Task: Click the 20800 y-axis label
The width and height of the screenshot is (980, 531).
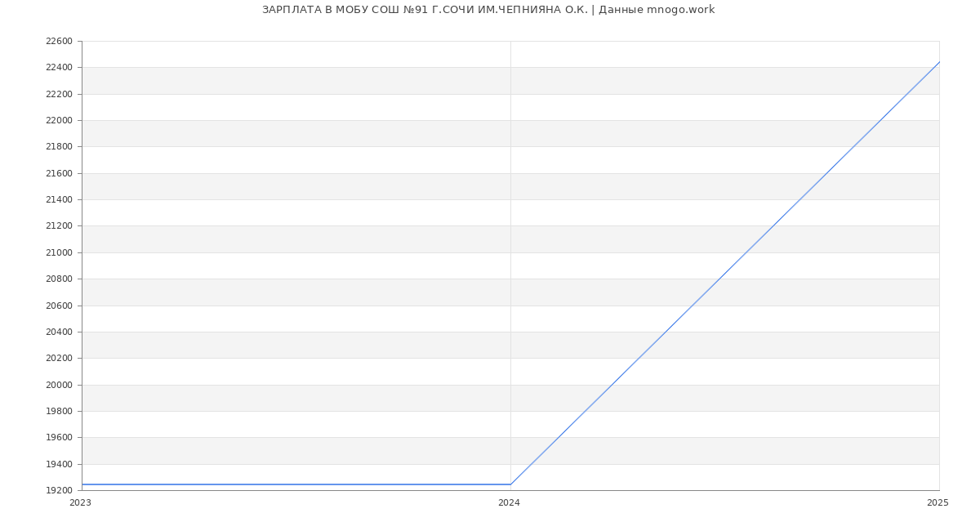Action: pyautogui.click(x=59, y=279)
